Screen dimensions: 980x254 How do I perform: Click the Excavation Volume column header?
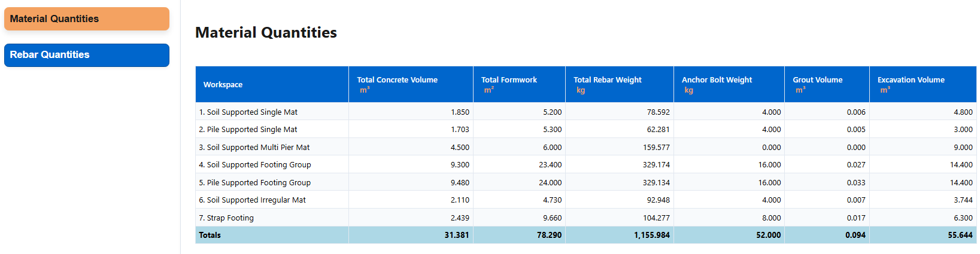tap(911, 80)
